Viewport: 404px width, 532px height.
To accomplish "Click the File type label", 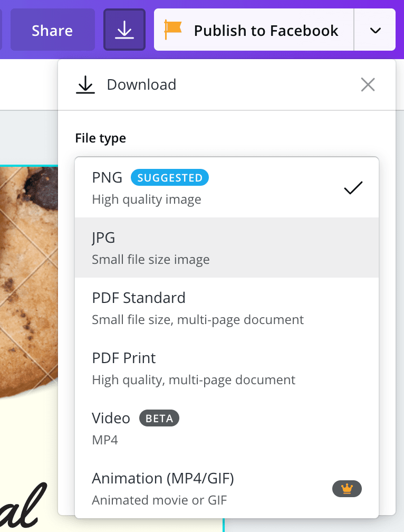I will click(x=101, y=138).
